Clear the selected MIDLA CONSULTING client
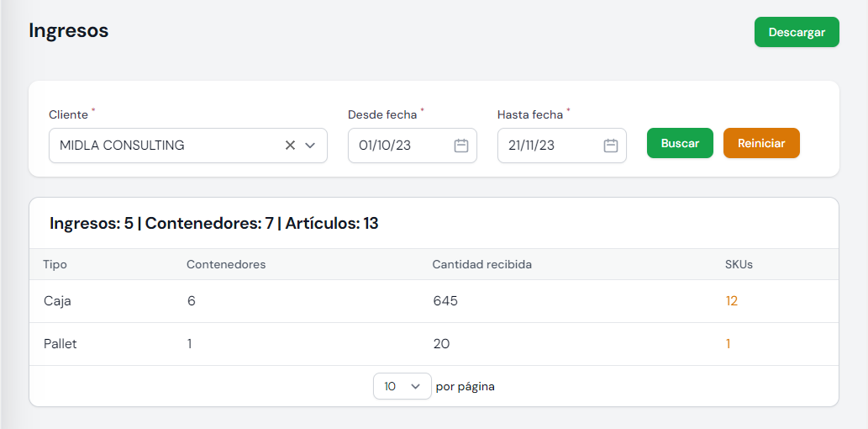 click(x=290, y=146)
